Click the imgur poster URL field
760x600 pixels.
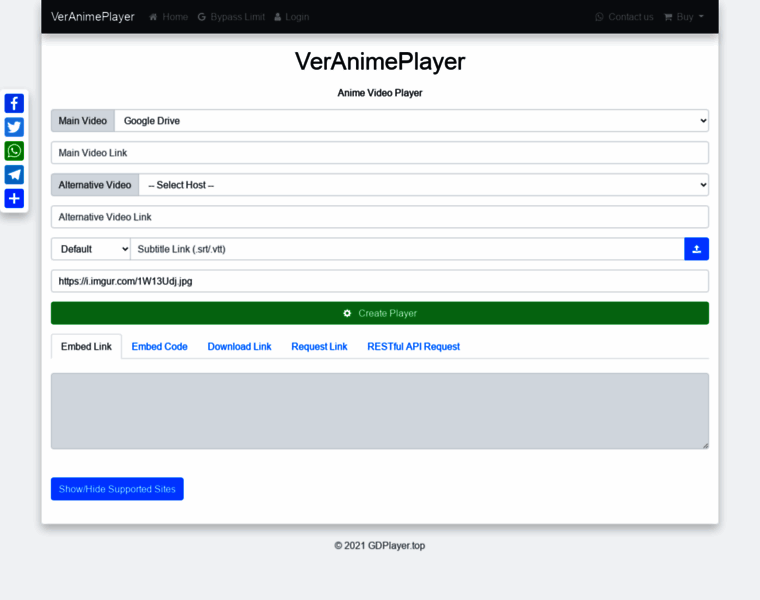click(x=380, y=281)
